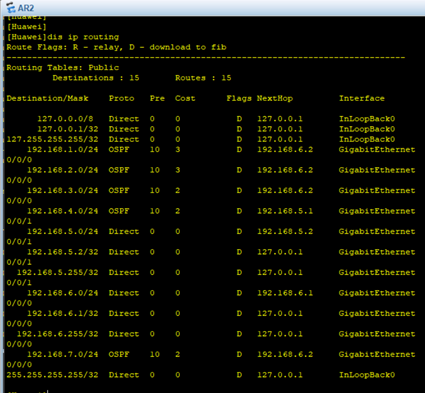Select destination 192.168.6.255/32
The width and height of the screenshot is (425, 393).
[58, 334]
